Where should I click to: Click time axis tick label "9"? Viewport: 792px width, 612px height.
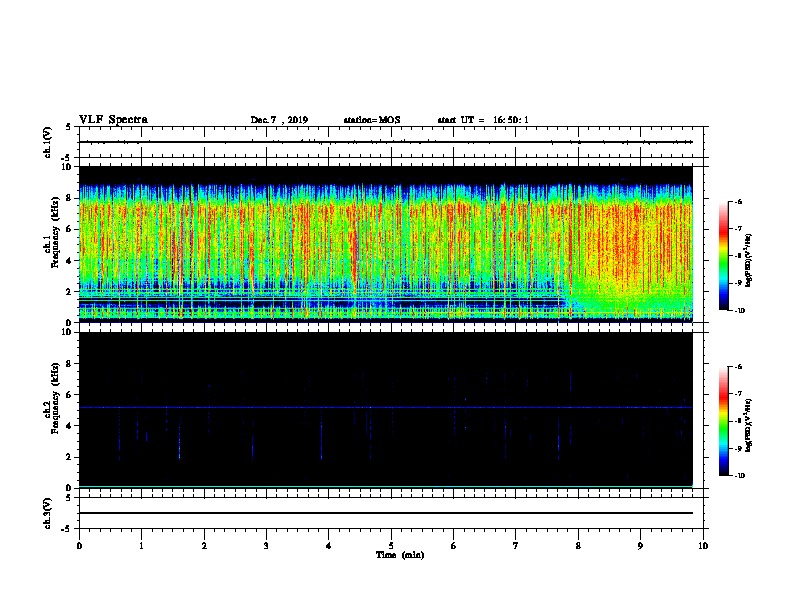(640, 545)
